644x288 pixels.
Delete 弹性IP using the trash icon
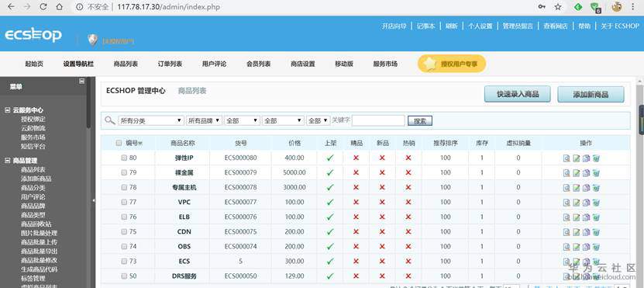[596, 158]
